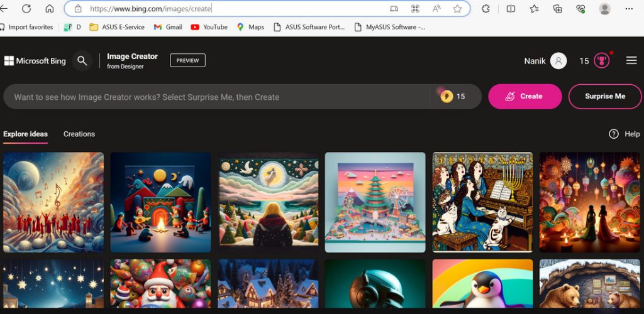Open Browser essentials heart icon
Image resolution: width=644 pixels, height=314 pixels.
pyautogui.click(x=580, y=9)
